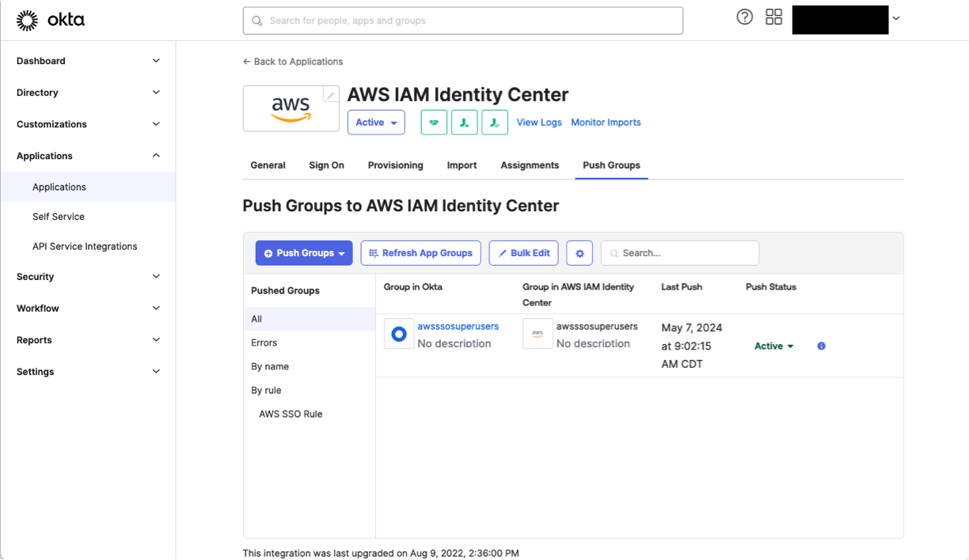Open the Active push status dropdown

pos(773,346)
